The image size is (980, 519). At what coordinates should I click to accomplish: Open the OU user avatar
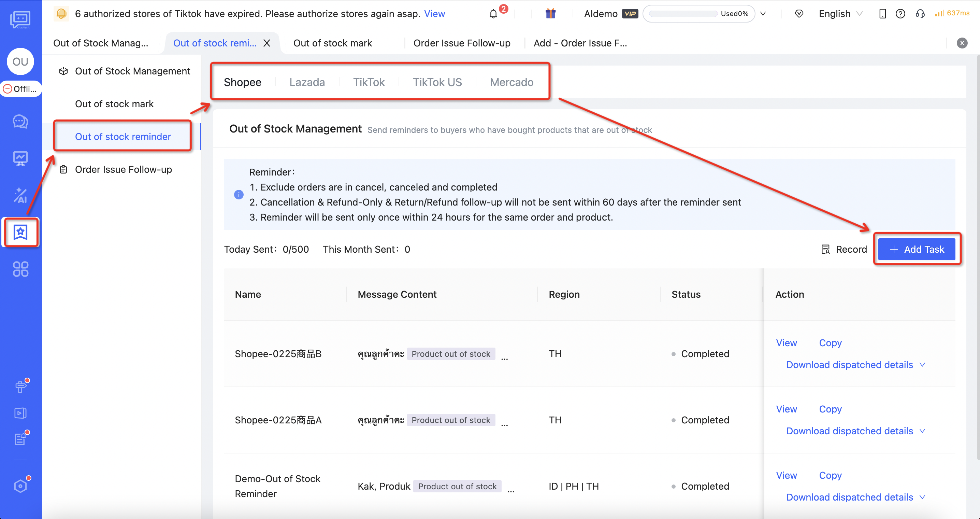click(20, 61)
